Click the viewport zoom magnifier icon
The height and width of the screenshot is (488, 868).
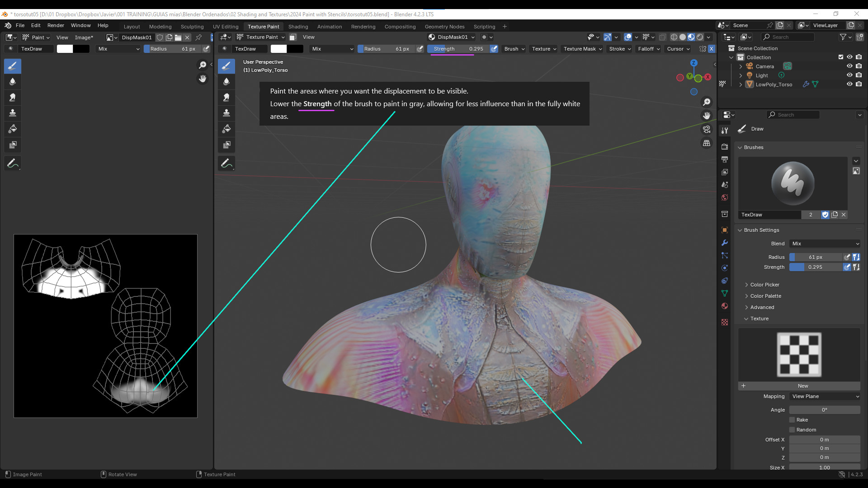pyautogui.click(x=707, y=102)
